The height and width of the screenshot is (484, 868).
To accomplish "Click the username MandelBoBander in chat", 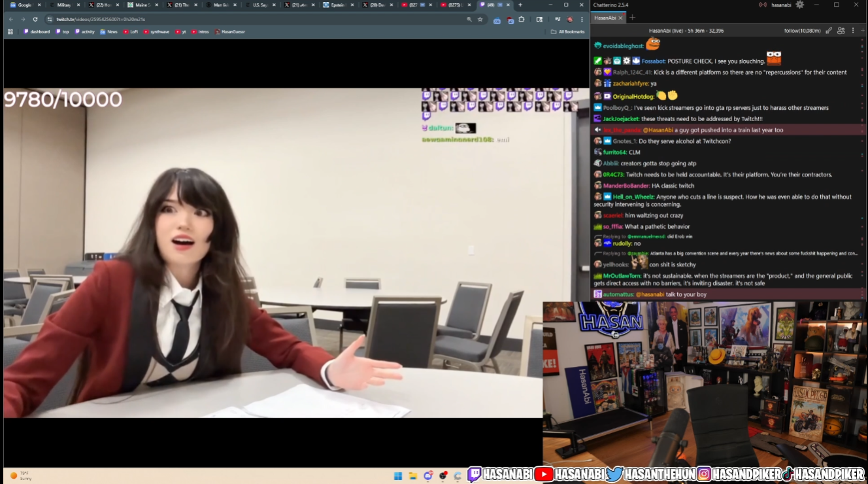I will (x=626, y=186).
